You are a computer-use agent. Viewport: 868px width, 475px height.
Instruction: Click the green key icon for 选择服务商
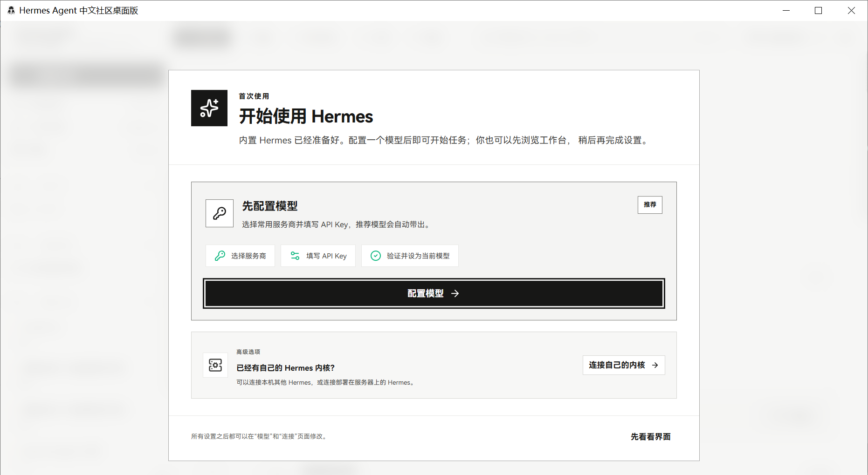point(220,256)
